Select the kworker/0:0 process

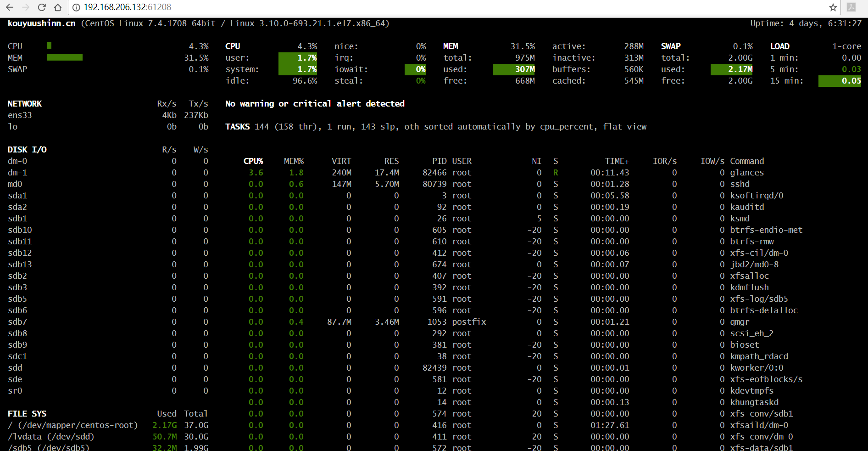pyautogui.click(x=544, y=368)
